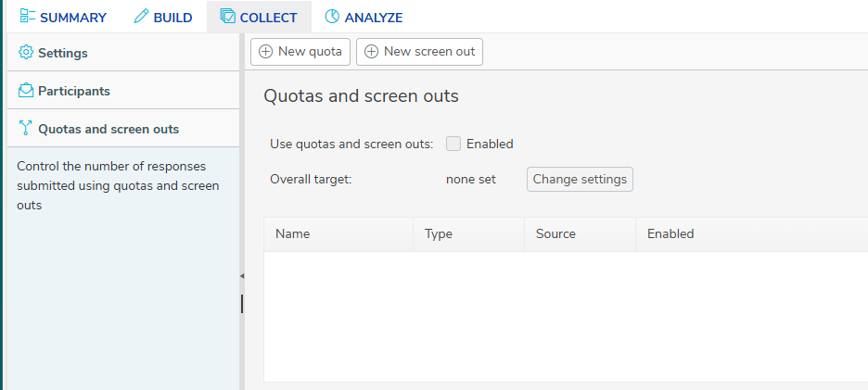Open the Summary tab
Image resolution: width=868 pixels, height=390 pixels.
click(63, 18)
